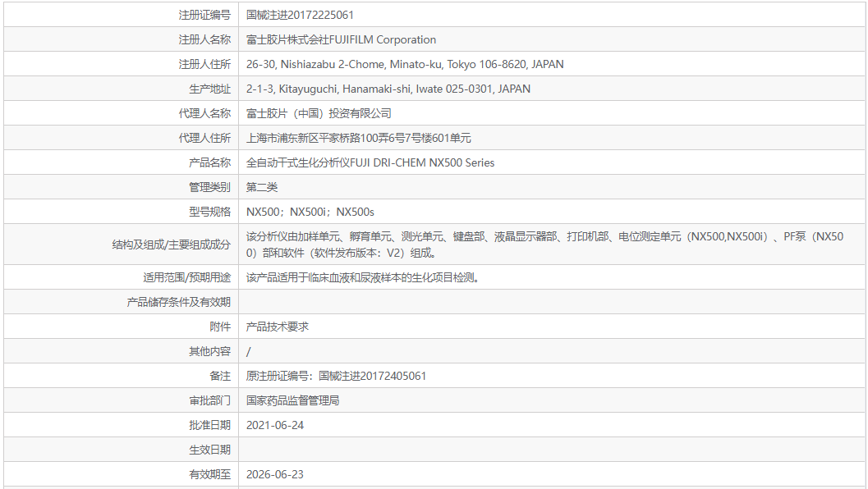Click FUJI DRI-CHEM NX500 Series product name

370,162
